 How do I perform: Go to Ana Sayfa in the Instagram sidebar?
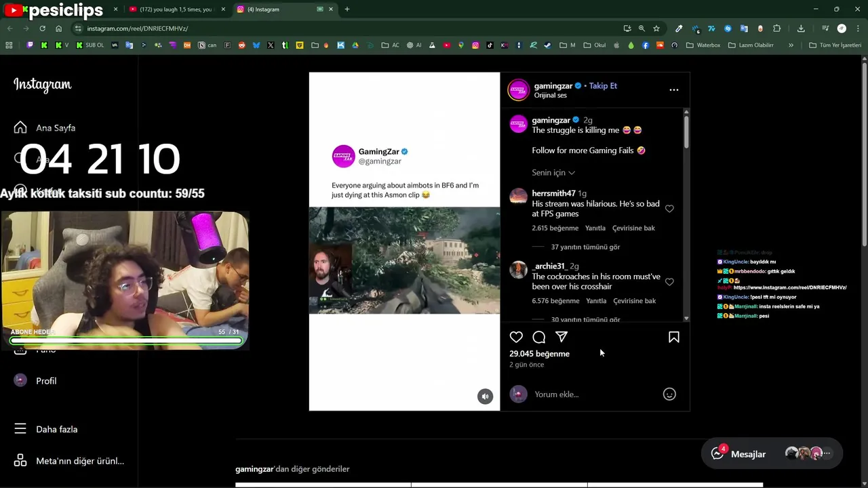[45, 127]
